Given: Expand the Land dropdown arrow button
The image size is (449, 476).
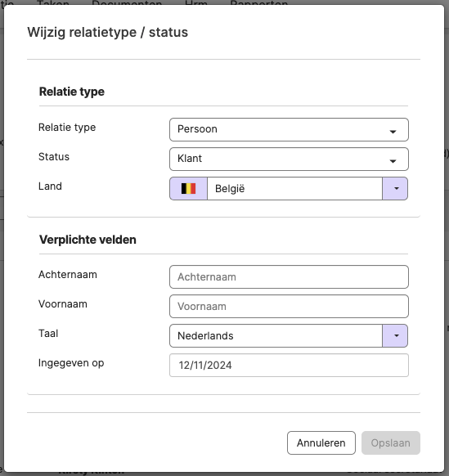Looking at the screenshot, I should (395, 188).
